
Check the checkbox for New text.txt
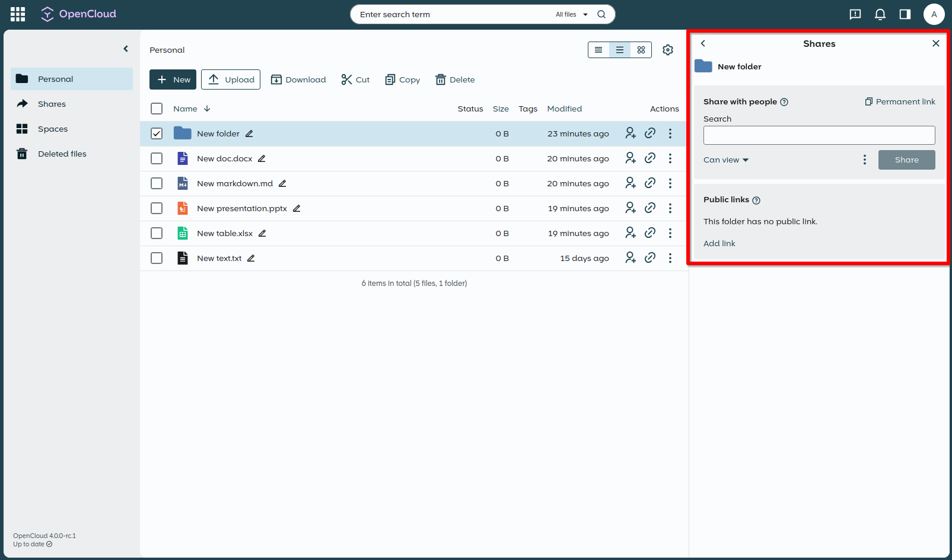[157, 258]
